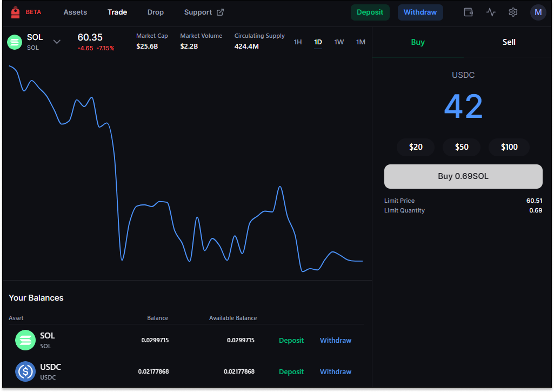
Task: Select the 1M chart timeframe
Action: point(361,42)
